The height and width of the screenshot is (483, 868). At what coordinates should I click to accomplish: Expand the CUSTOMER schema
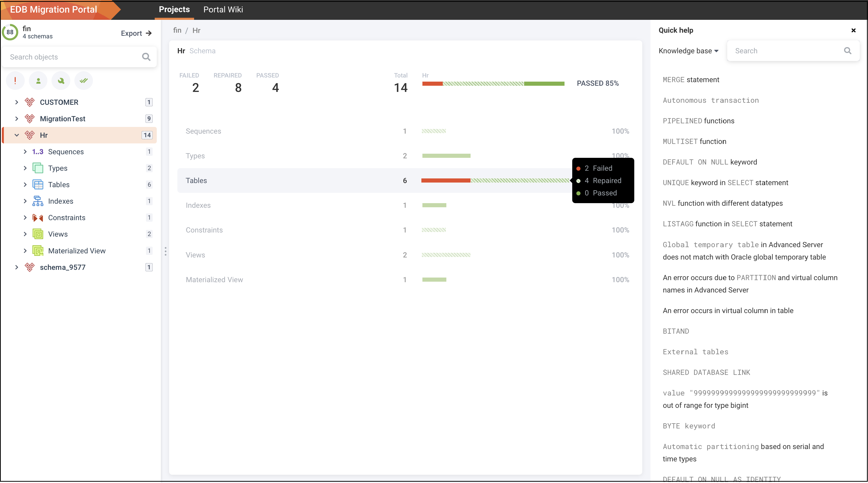click(x=16, y=102)
